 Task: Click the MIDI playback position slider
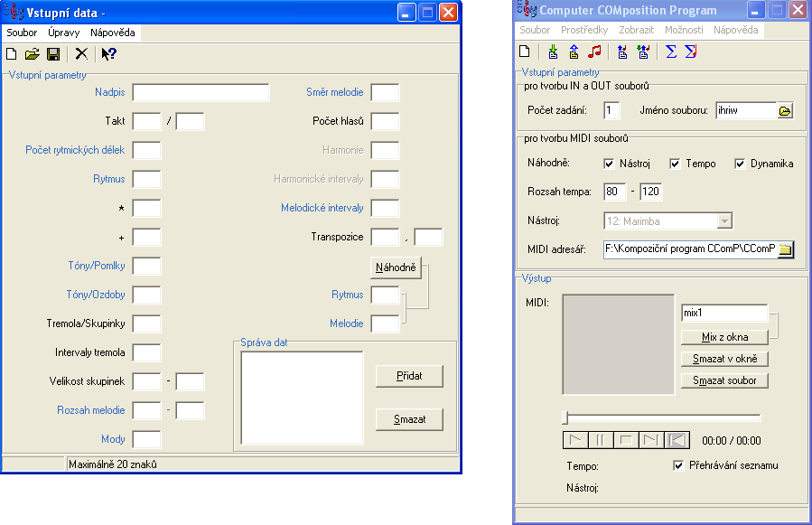coord(661,417)
